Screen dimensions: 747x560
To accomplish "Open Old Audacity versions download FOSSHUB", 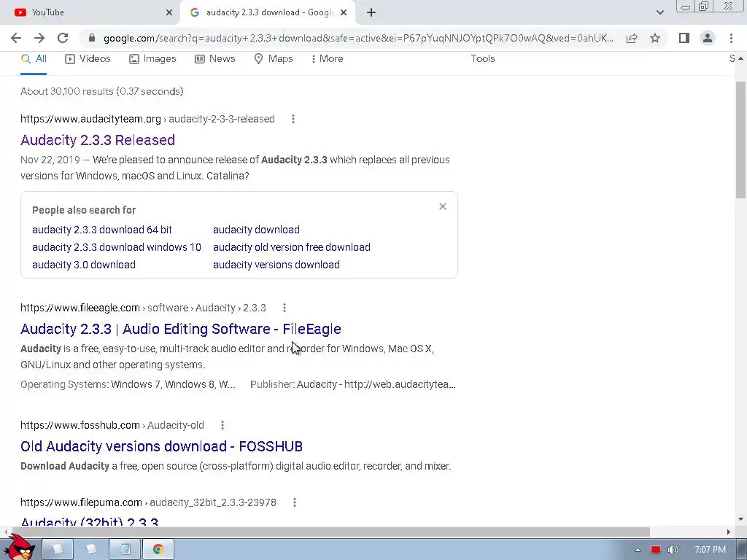I will (161, 446).
